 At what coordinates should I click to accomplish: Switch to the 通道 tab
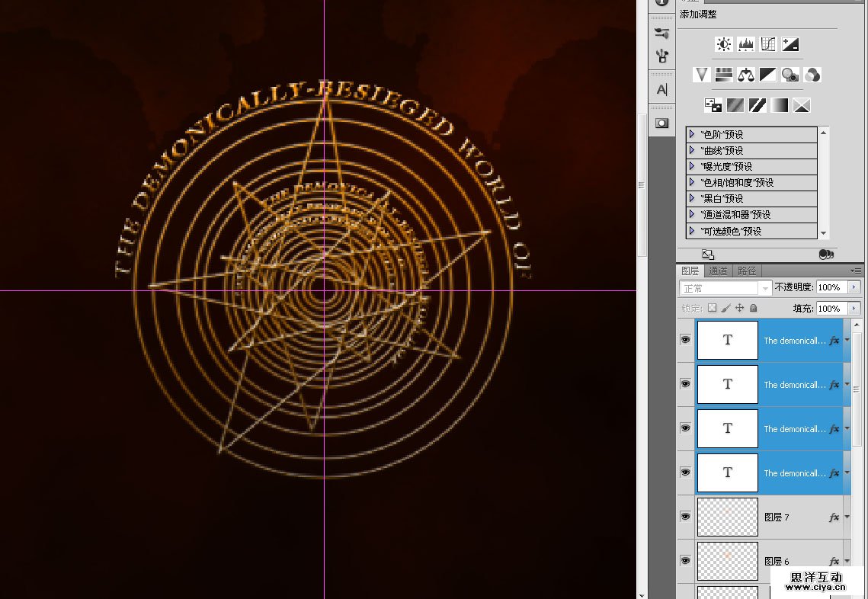[x=718, y=271]
